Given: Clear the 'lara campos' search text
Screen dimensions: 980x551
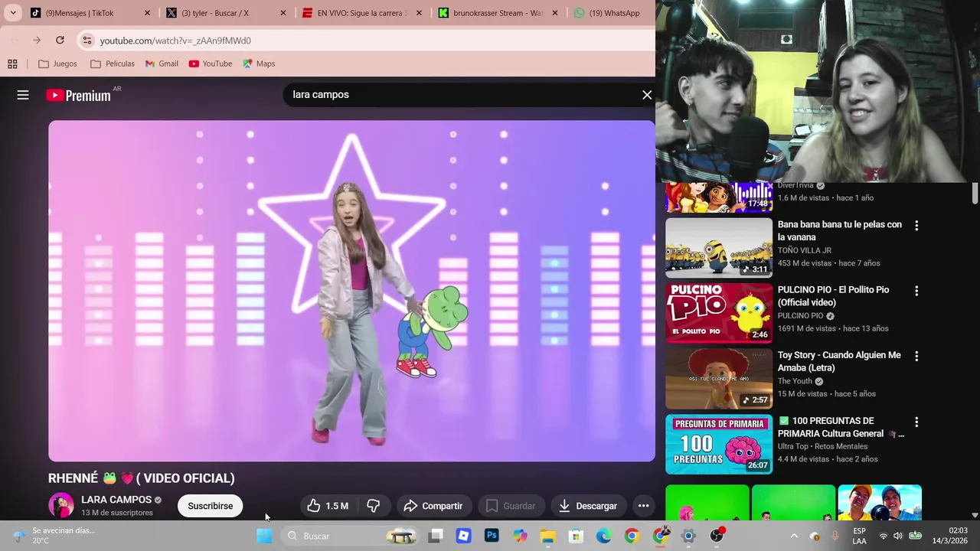Looking at the screenshot, I should [647, 95].
